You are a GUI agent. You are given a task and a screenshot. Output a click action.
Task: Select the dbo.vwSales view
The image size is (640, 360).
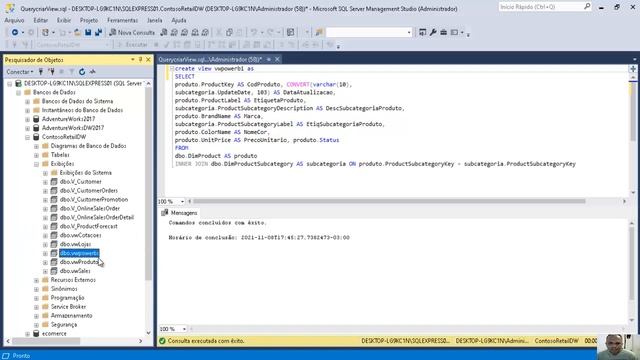pos(75,271)
